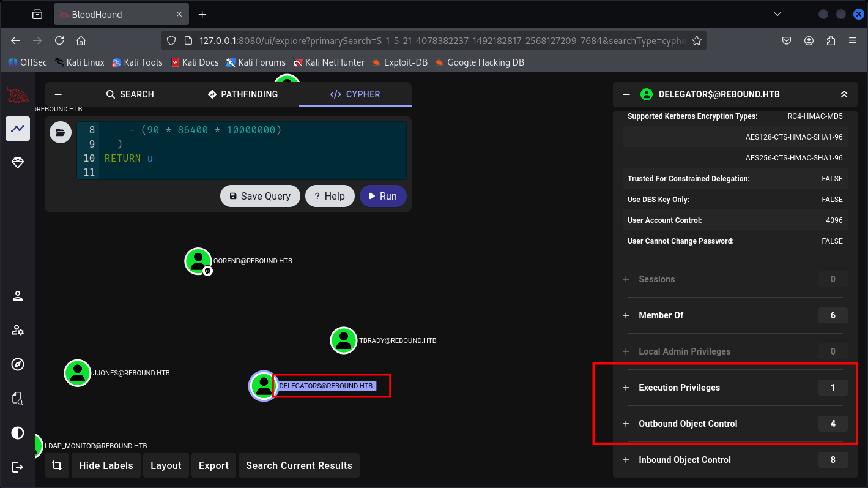
Task: Collapse DELEGATOR$ panel using double chevron
Action: 844,94
